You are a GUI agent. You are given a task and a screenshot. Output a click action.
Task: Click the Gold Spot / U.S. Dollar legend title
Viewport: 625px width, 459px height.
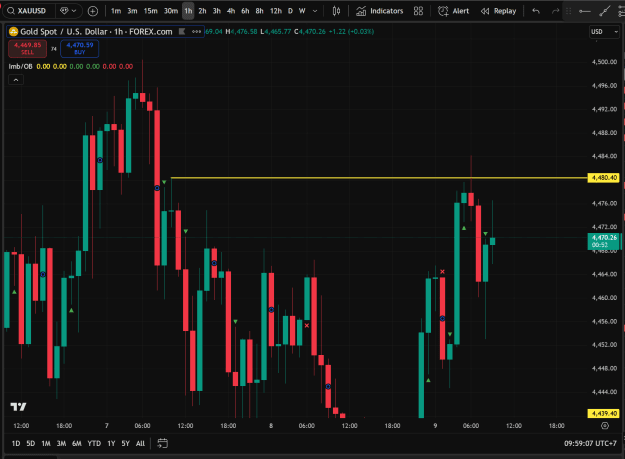(x=96, y=31)
